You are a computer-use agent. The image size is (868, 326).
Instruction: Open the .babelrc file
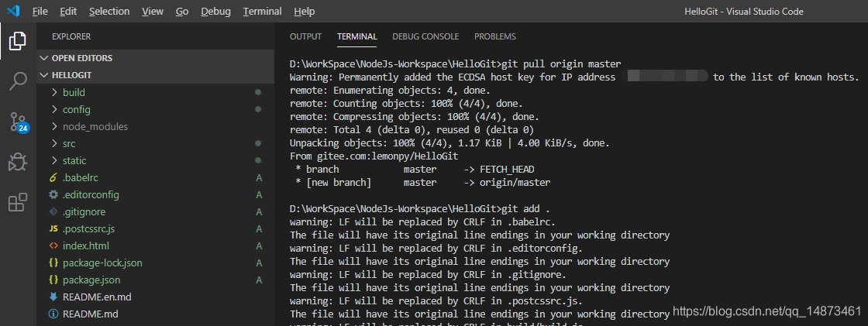pyautogui.click(x=156, y=177)
